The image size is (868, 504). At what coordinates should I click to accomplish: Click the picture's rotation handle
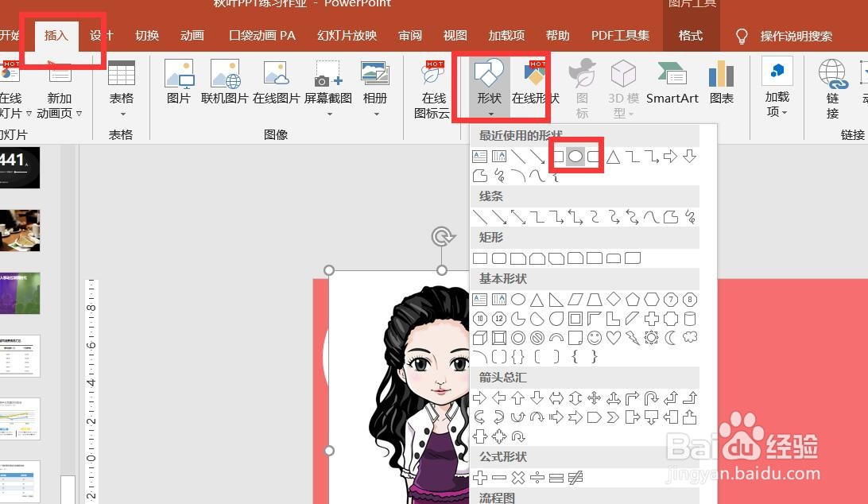click(442, 237)
